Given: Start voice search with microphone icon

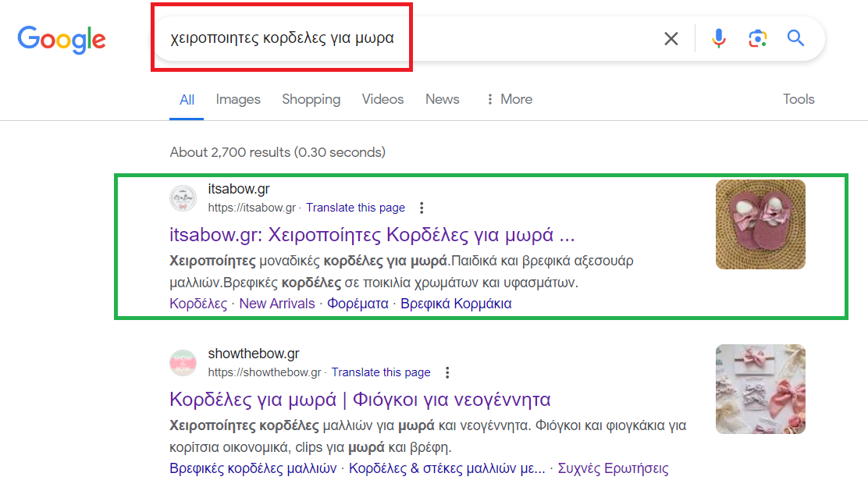Looking at the screenshot, I should pyautogui.click(x=719, y=38).
